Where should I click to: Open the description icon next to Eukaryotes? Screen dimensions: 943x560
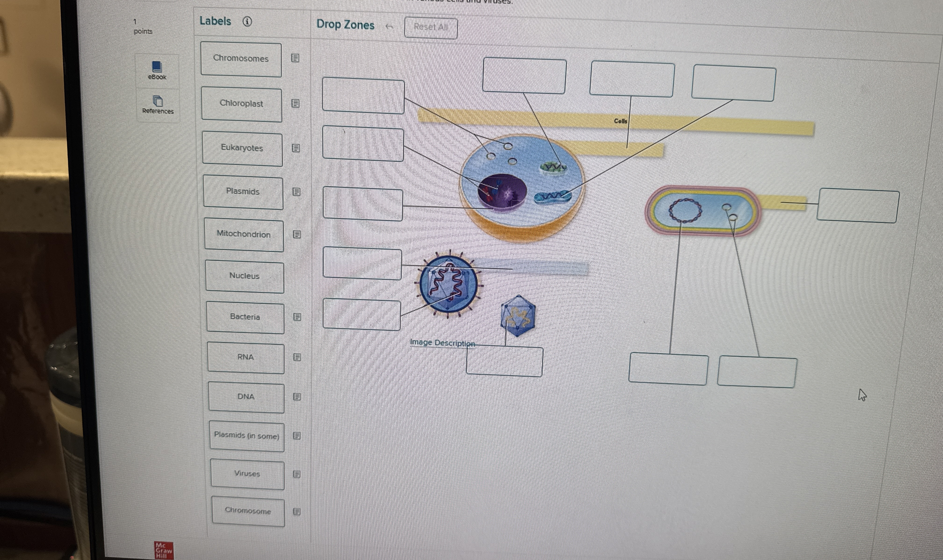tap(296, 148)
